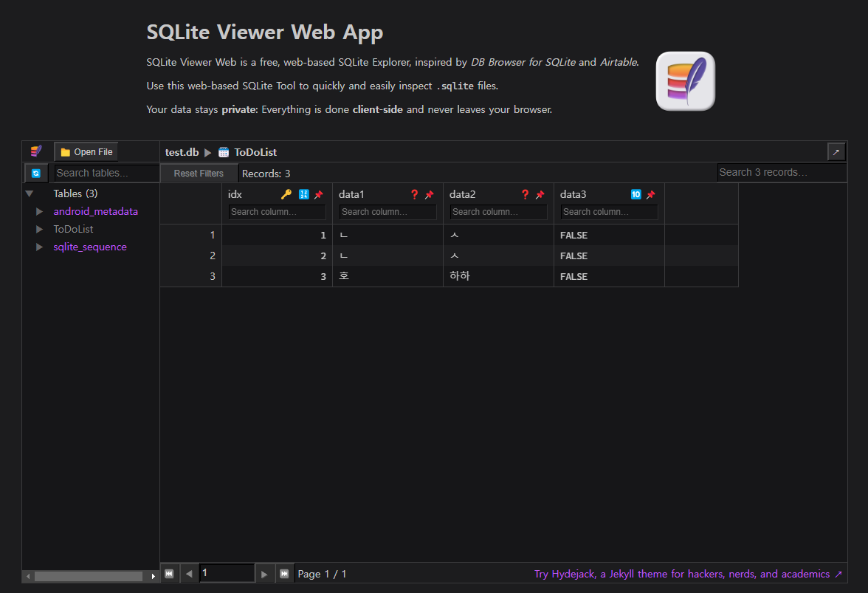The image size is (868, 593).
Task: Focus the Search tables input
Action: (x=107, y=174)
